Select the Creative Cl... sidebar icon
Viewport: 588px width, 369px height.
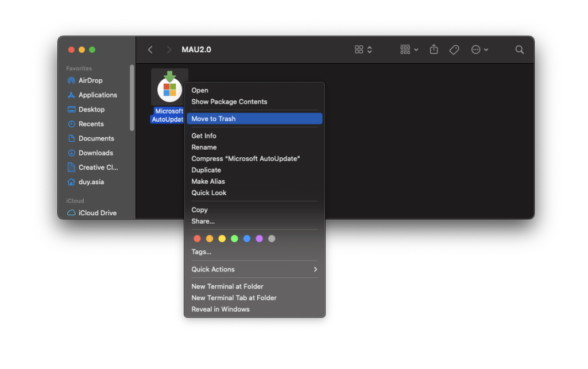point(71,168)
